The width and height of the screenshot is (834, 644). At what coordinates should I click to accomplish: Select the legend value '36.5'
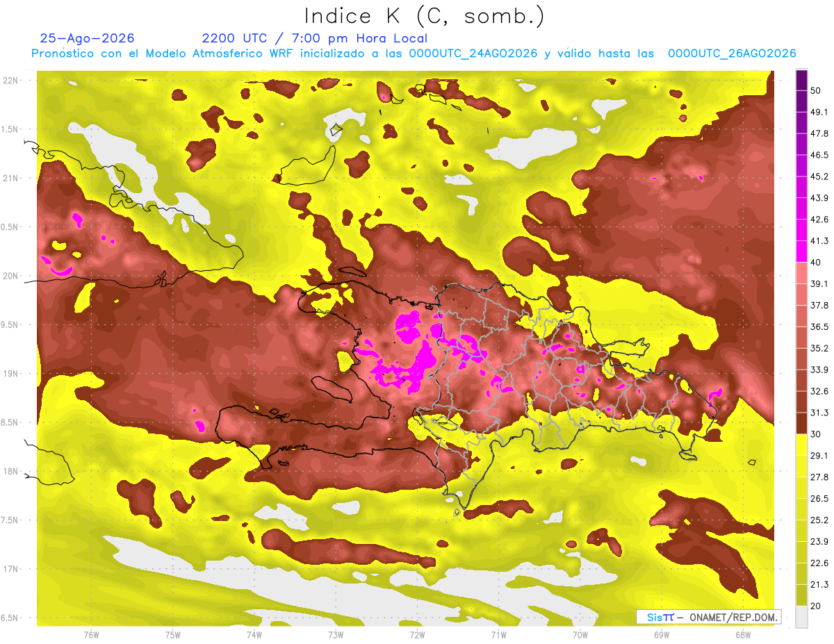pos(819,327)
